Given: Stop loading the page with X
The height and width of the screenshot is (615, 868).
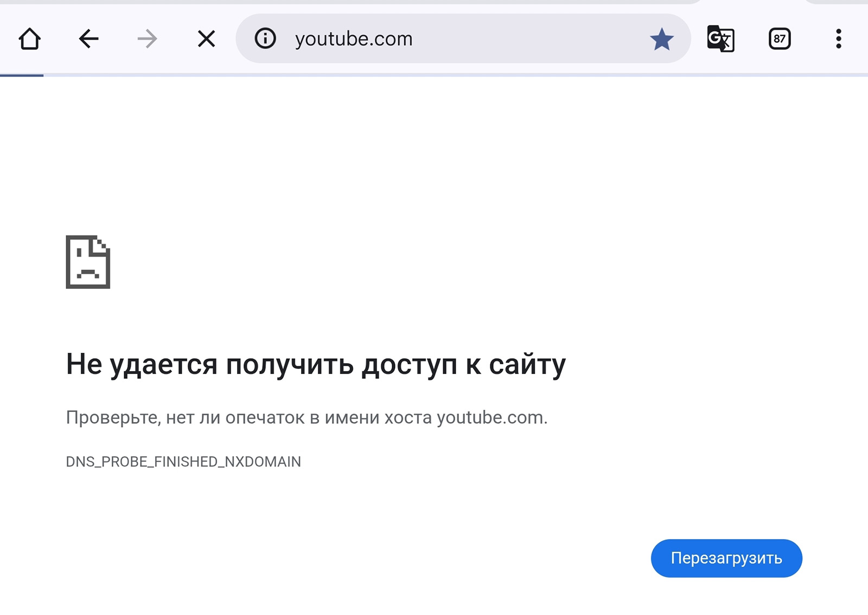Looking at the screenshot, I should coord(206,39).
